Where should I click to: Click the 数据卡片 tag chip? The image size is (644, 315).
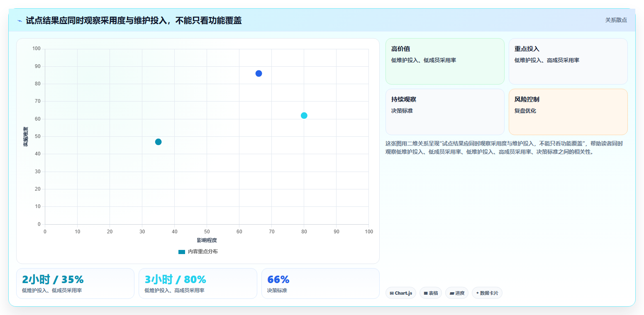pyautogui.click(x=487, y=293)
